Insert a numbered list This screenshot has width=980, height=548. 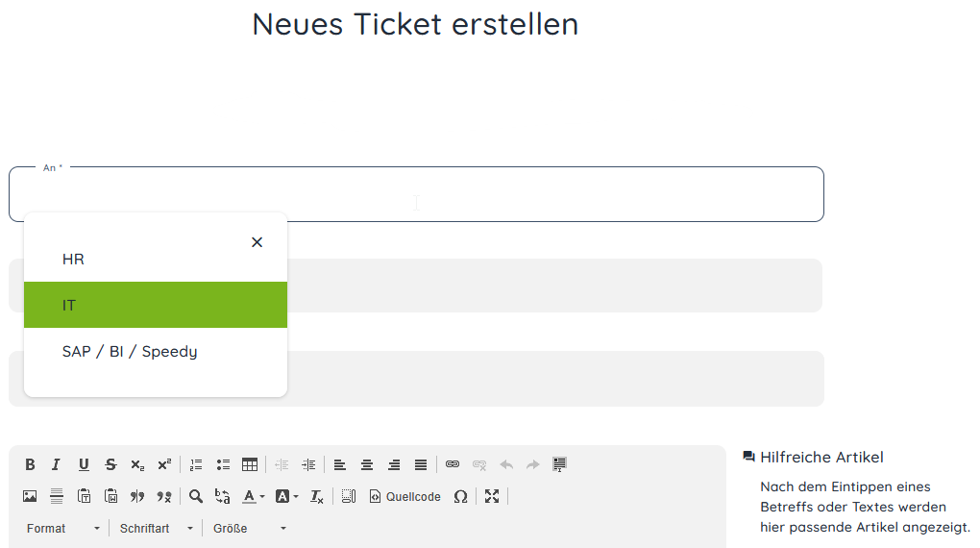point(196,464)
